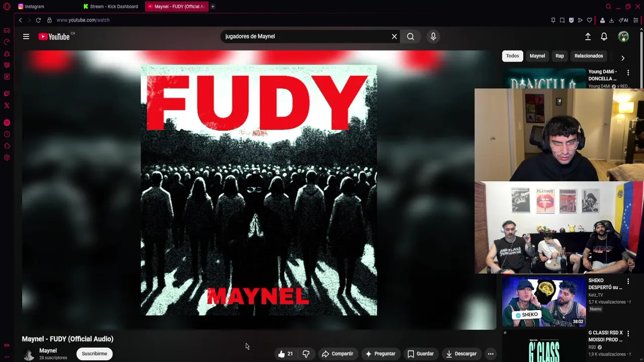Click the address bar URL
This screenshot has width=644, height=362.
pyautogui.click(x=83, y=20)
